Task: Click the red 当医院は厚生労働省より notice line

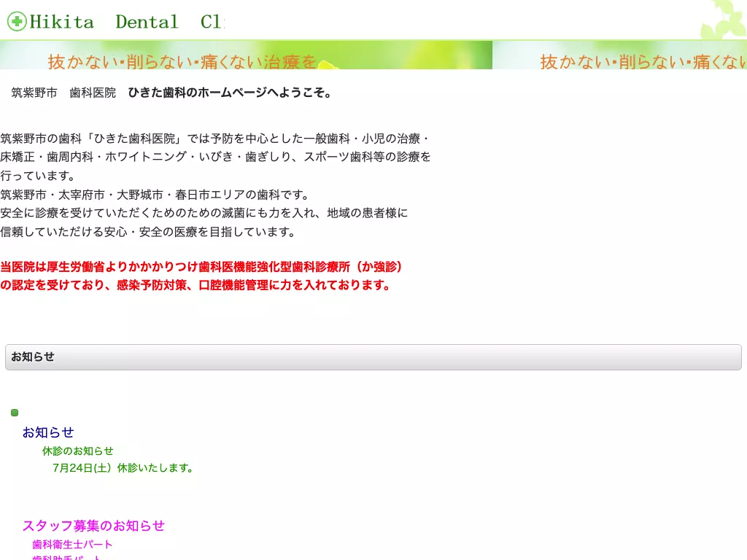Action: [x=201, y=267]
